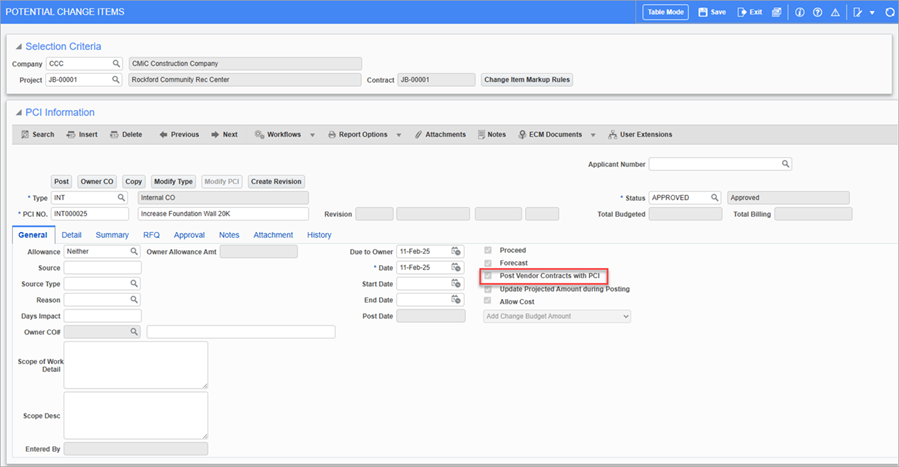Toggle the Forecast checkbox

coord(488,263)
